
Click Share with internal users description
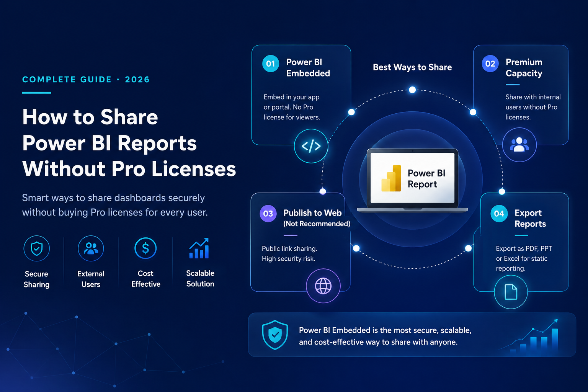pos(533,107)
